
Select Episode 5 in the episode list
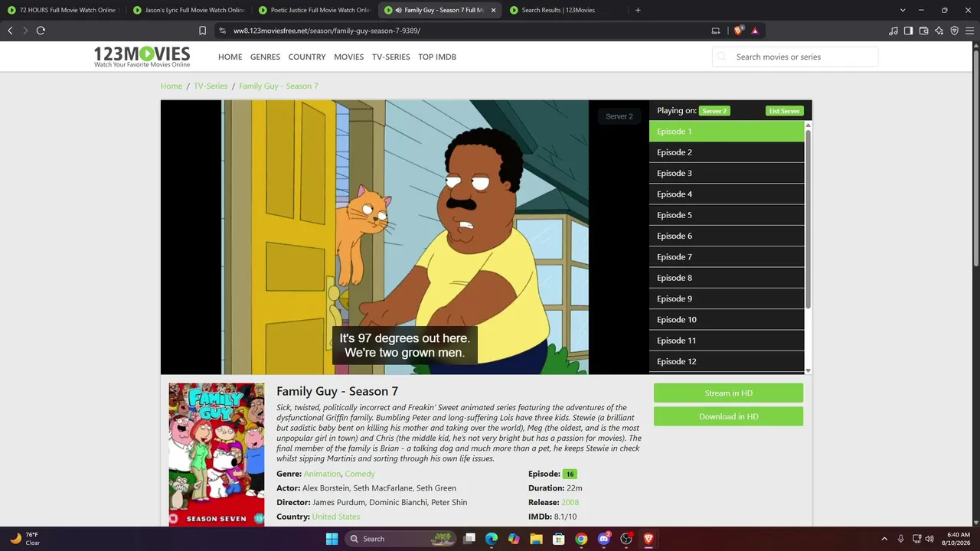tap(727, 215)
